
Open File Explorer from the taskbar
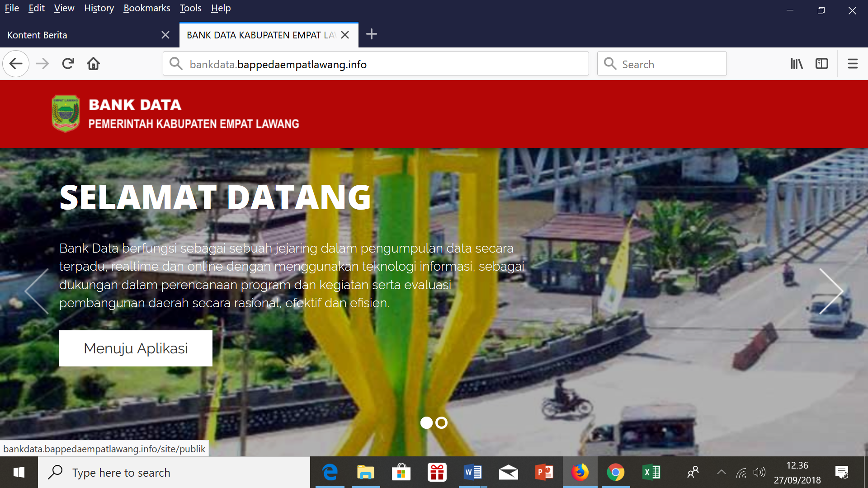(366, 473)
